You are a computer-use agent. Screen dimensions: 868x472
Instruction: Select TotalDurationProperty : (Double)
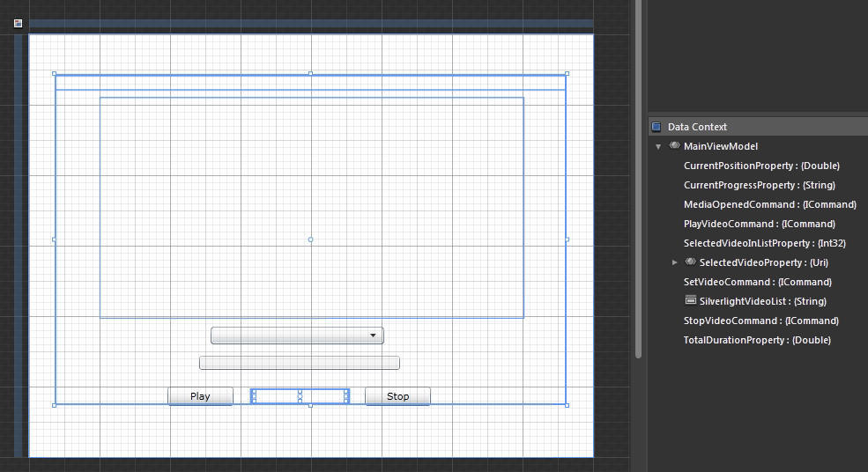coord(757,340)
